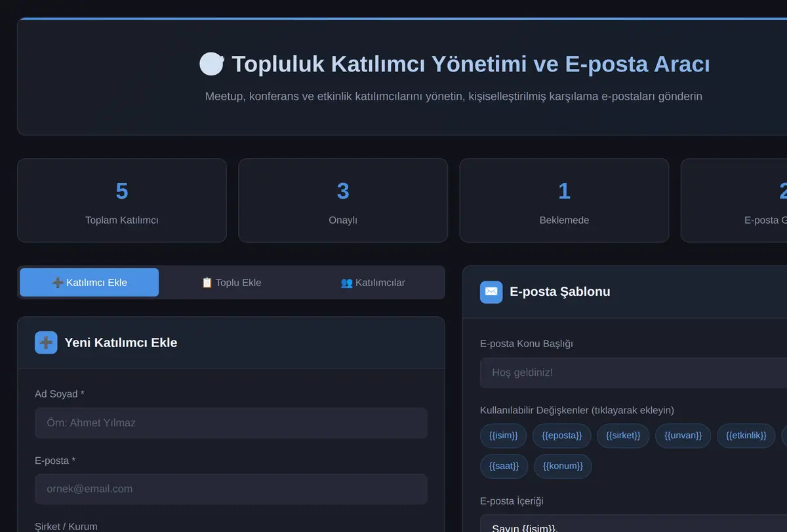Click the Şirket / Kurum label
This screenshot has height=532, width=787.
pyautogui.click(x=66, y=527)
